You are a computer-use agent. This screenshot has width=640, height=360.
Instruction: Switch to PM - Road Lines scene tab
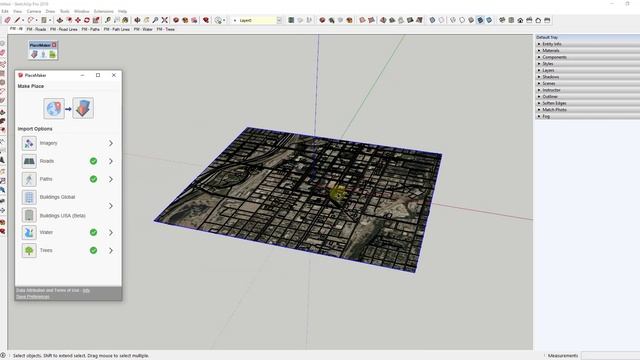(x=64, y=29)
